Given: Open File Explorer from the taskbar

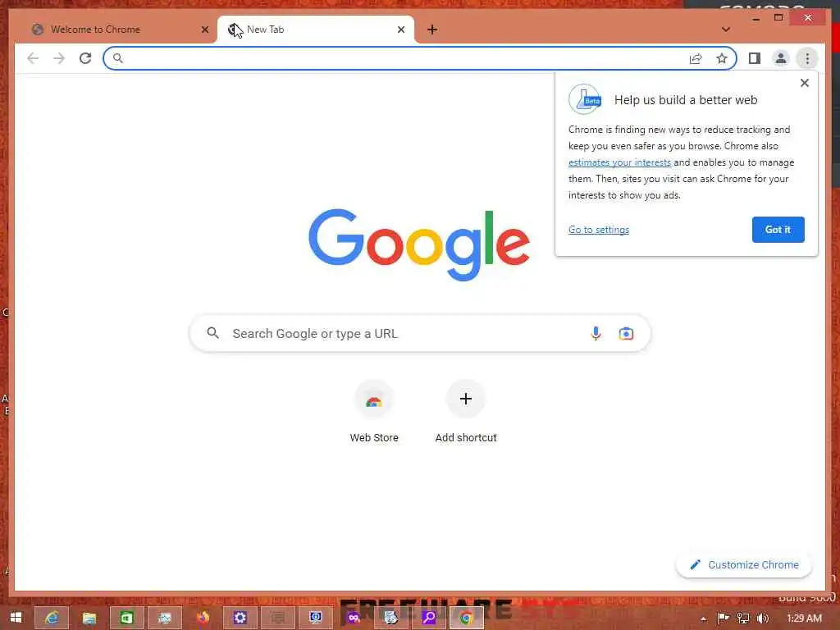Looking at the screenshot, I should point(89,618).
